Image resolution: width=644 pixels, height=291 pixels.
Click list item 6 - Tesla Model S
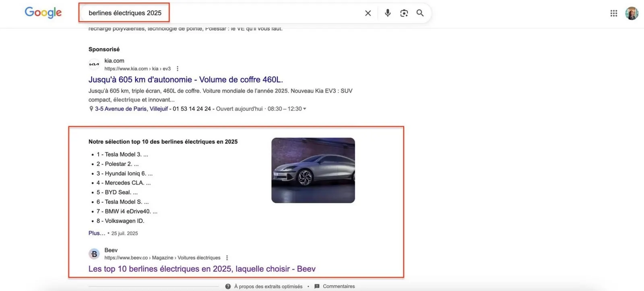[122, 202]
